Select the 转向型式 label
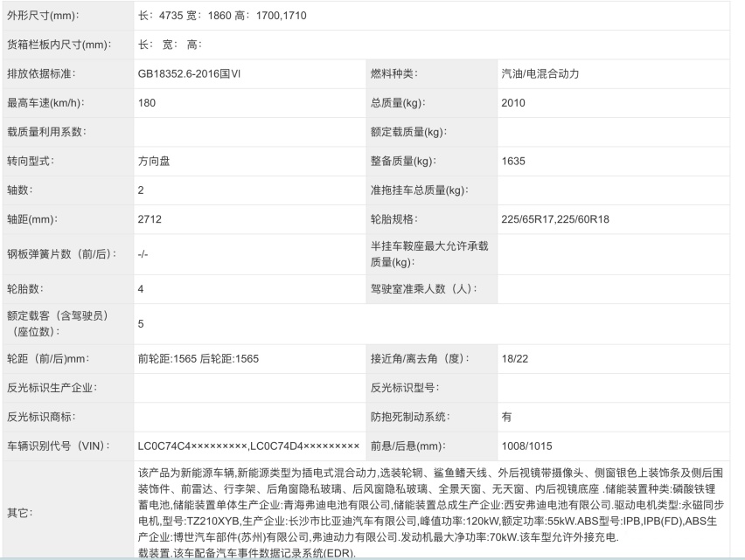The width and height of the screenshot is (745, 560). [31, 161]
